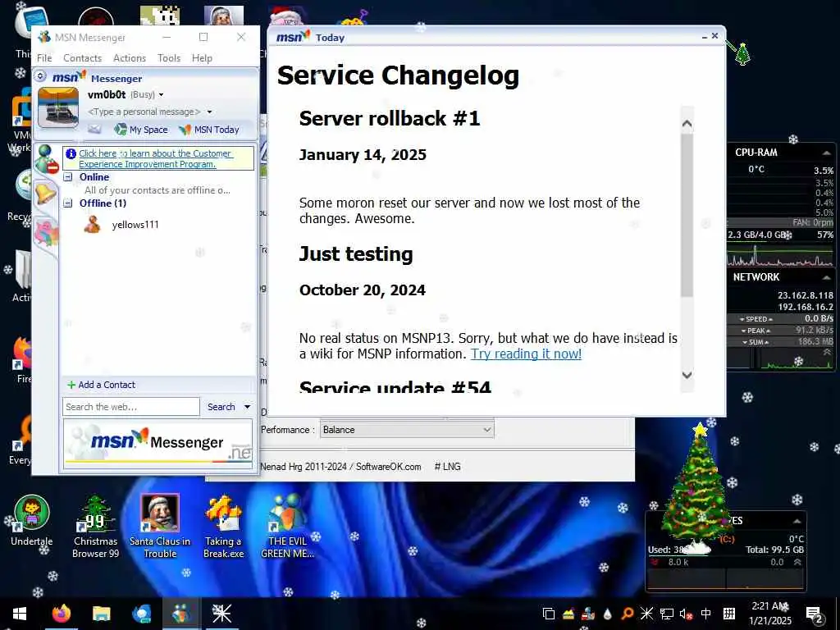
Task: Open the Busy status dropdown next to vm0b0t
Action: coord(161,95)
